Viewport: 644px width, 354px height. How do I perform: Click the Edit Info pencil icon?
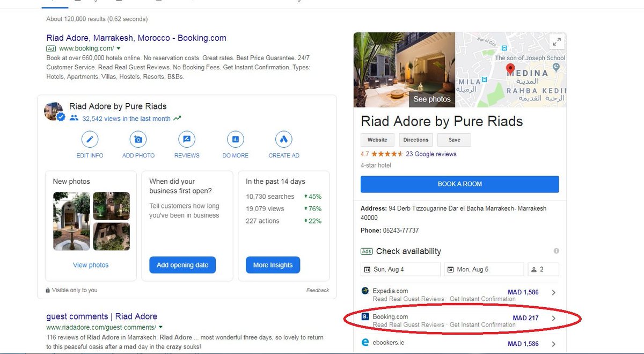click(90, 140)
